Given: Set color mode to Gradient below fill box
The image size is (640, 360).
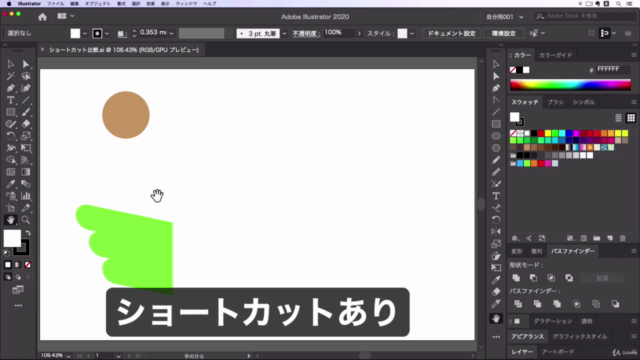Looking at the screenshot, I should click(x=18, y=265).
